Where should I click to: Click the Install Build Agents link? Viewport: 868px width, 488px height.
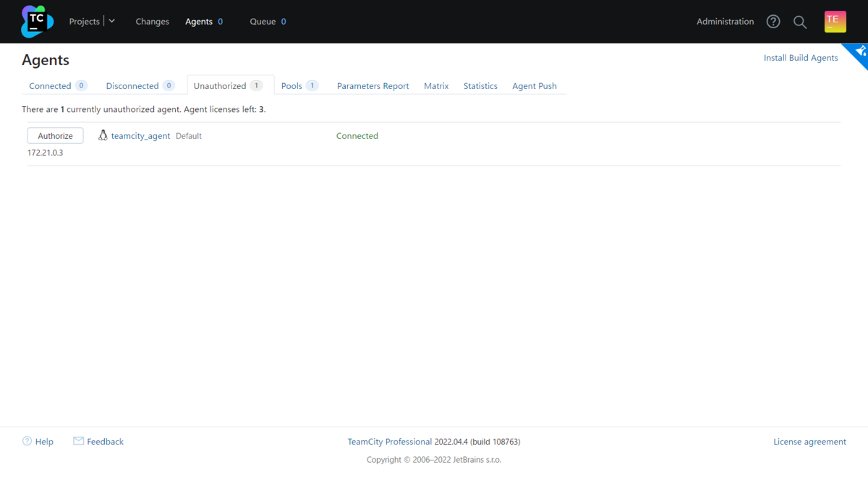[x=801, y=58]
